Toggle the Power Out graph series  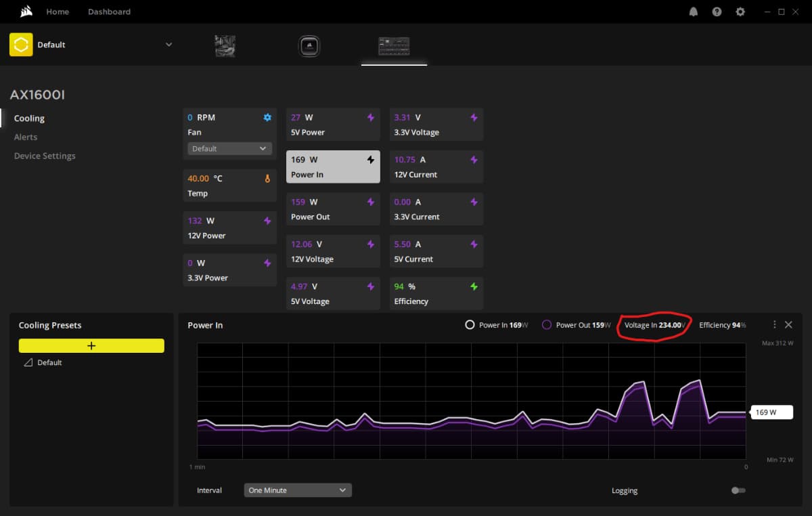[x=547, y=325]
